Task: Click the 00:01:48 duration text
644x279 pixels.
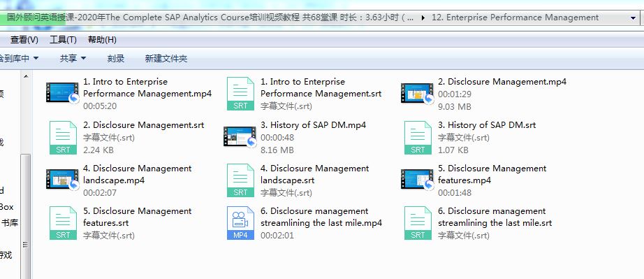Action: click(455, 193)
